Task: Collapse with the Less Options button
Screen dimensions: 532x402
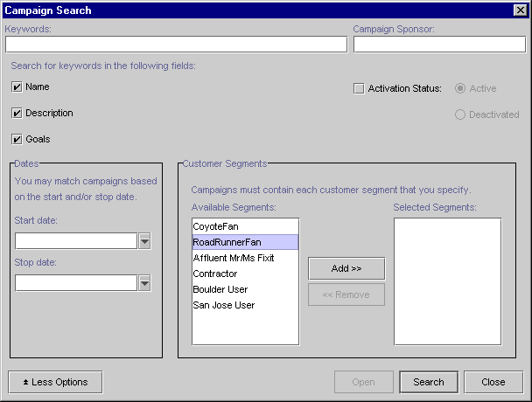Action: (x=54, y=382)
